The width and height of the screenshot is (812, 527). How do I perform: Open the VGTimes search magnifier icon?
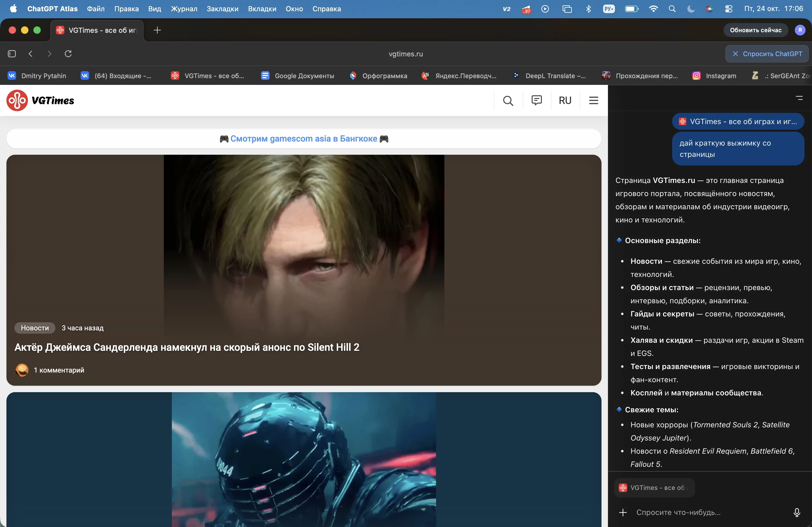point(508,100)
